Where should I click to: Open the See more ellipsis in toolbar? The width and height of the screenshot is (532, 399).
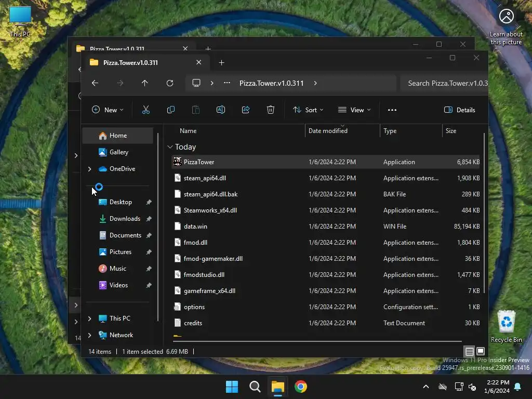(x=392, y=110)
